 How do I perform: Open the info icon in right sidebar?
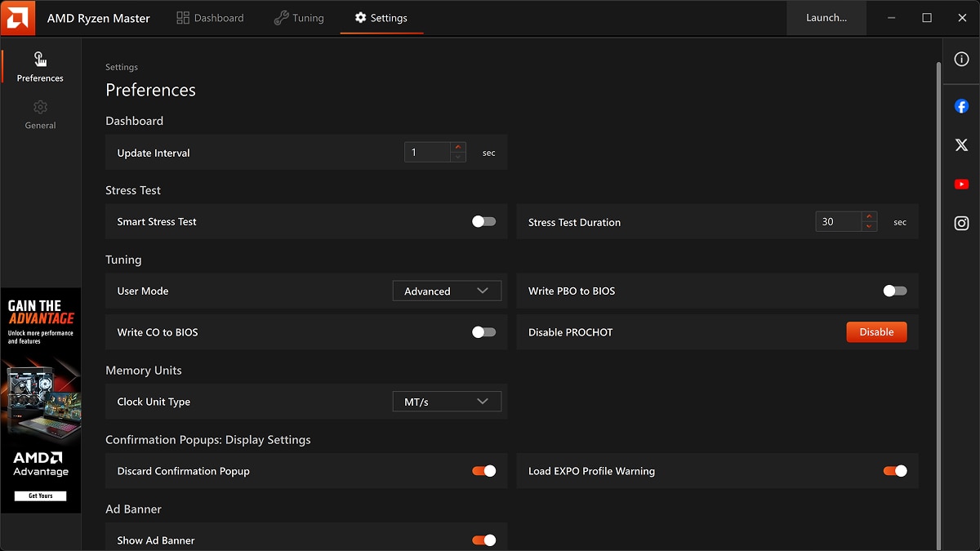point(961,59)
